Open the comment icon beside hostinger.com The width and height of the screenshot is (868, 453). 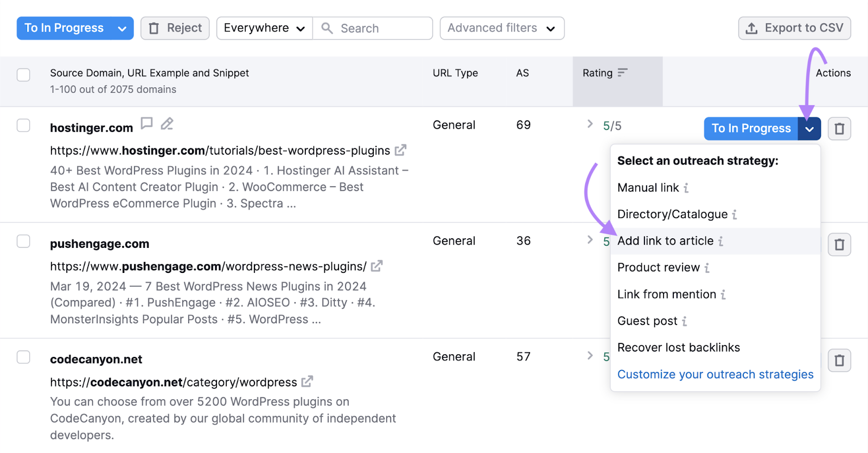tap(146, 124)
